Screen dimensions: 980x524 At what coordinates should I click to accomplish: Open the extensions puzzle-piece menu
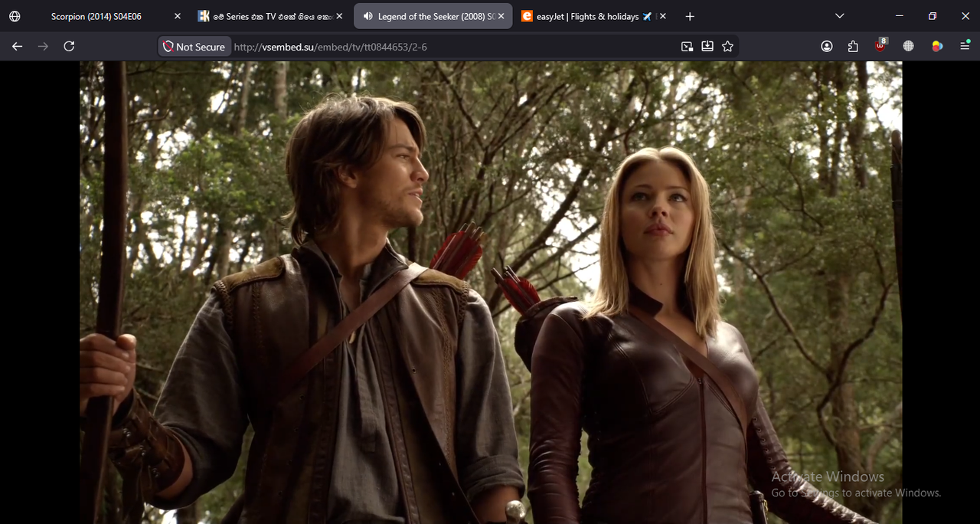pyautogui.click(x=853, y=47)
